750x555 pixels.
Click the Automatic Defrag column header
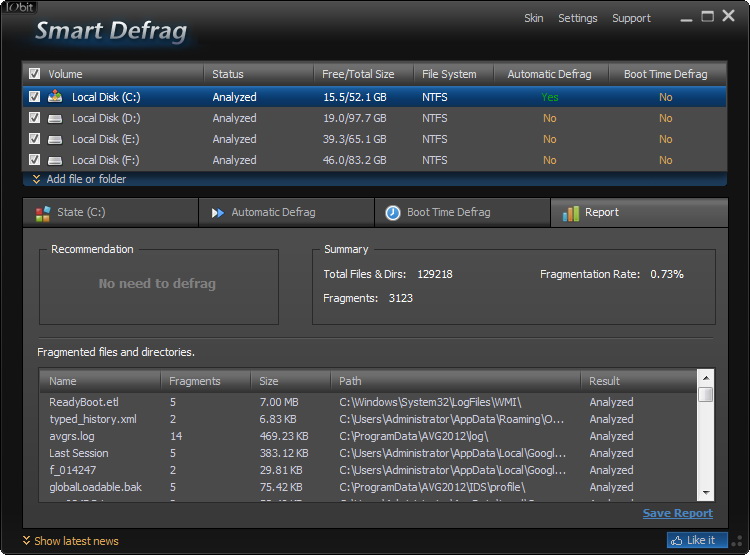[551, 74]
